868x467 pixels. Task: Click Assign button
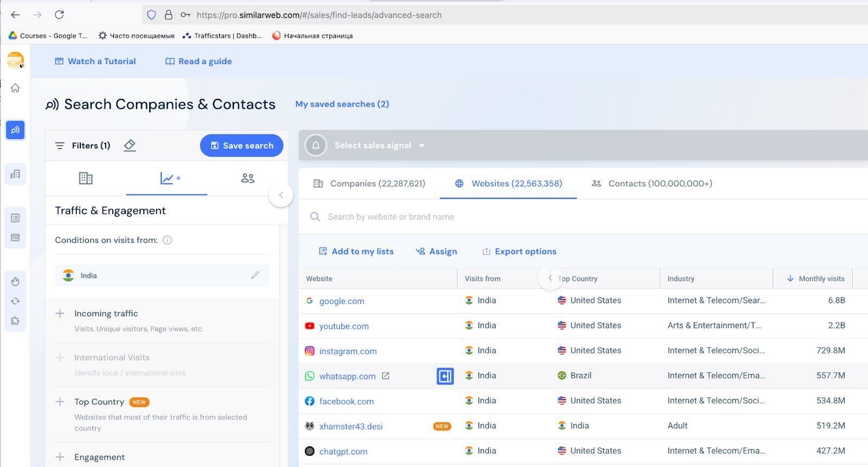(436, 251)
